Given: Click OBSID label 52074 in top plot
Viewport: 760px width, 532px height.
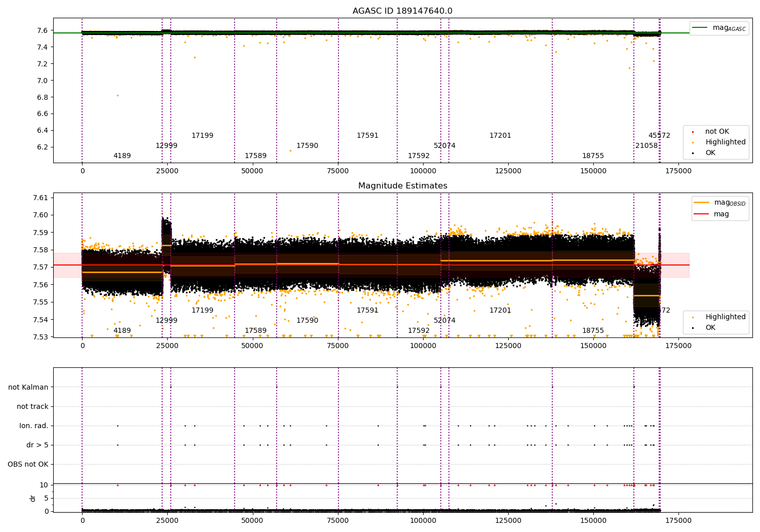Looking at the screenshot, I should click(444, 146).
